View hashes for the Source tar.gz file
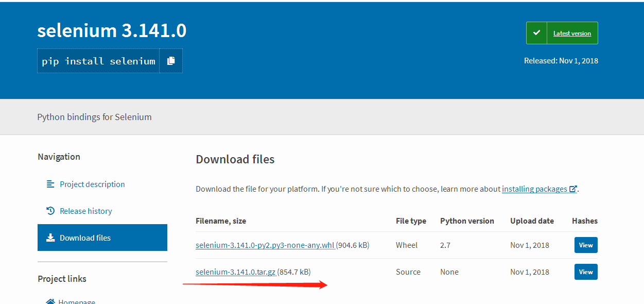Viewport: 644px width, 304px height. [586, 272]
